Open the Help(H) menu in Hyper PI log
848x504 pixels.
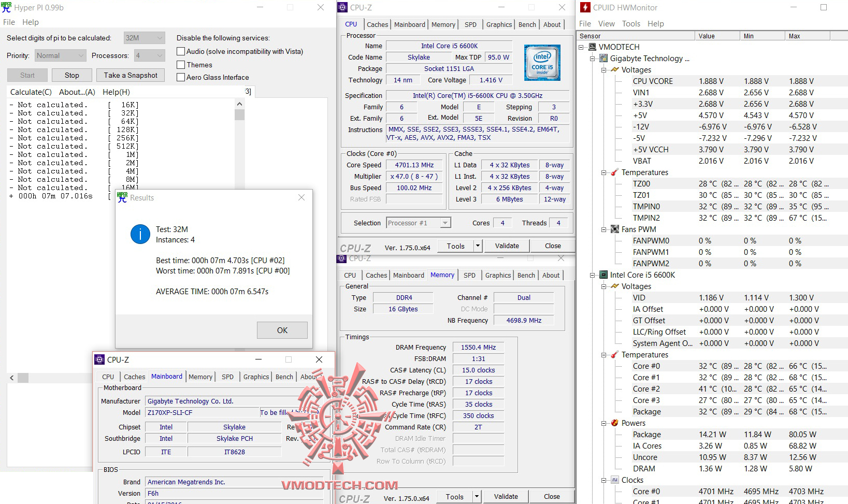click(116, 92)
